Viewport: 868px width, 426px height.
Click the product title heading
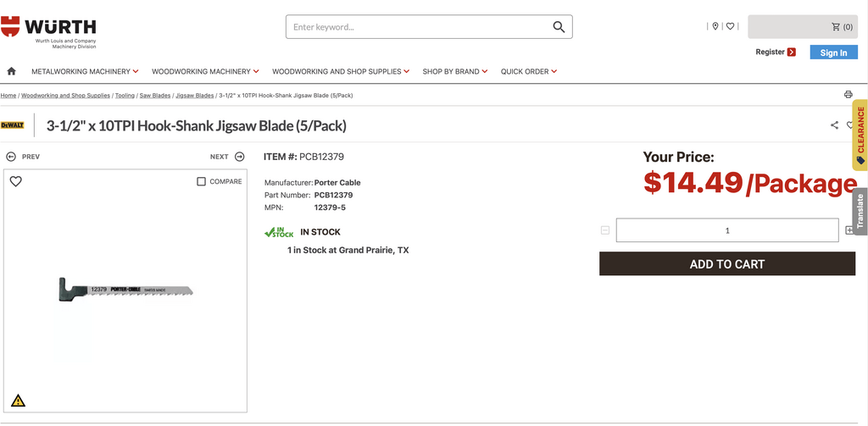point(197,126)
